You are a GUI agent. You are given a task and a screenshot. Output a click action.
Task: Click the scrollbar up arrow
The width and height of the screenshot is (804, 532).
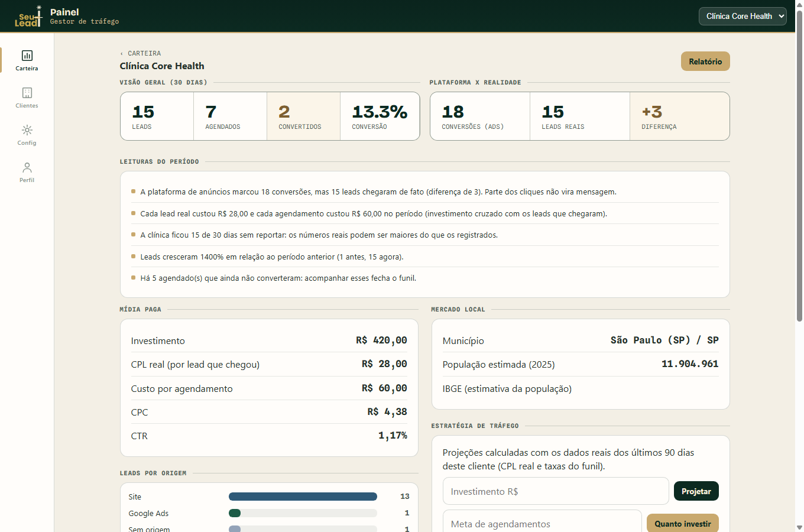click(x=799, y=4)
